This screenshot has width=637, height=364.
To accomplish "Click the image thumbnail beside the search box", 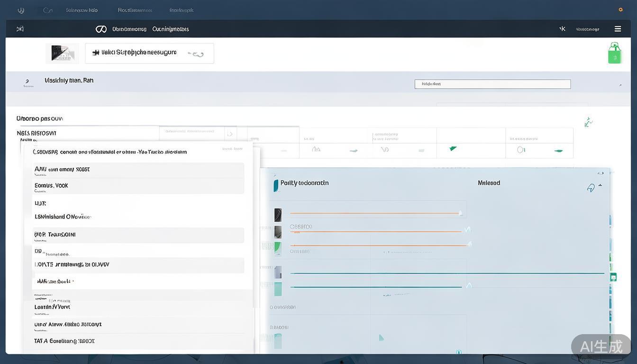I will [62, 54].
